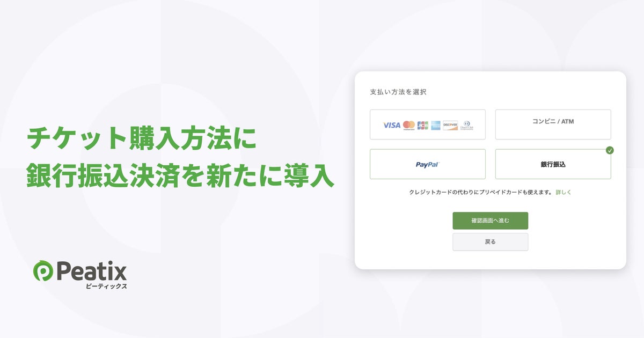This screenshot has height=338, width=644.
Task: Click the American Express logo
Action: (435, 125)
